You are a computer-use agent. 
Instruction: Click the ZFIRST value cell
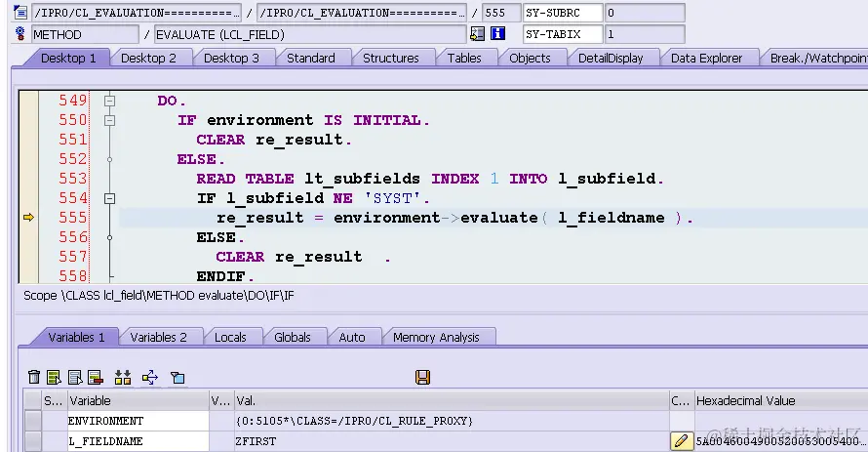[452, 441]
